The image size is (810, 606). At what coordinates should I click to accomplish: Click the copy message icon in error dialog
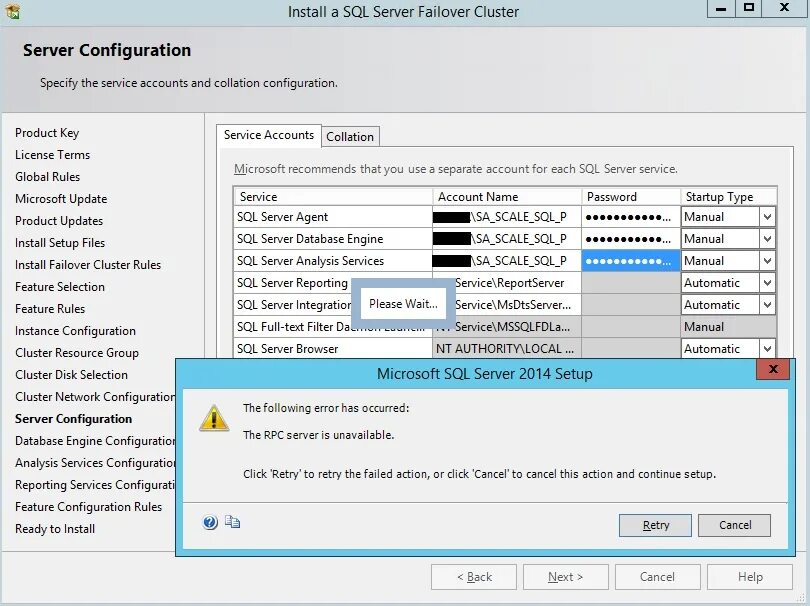point(232,522)
